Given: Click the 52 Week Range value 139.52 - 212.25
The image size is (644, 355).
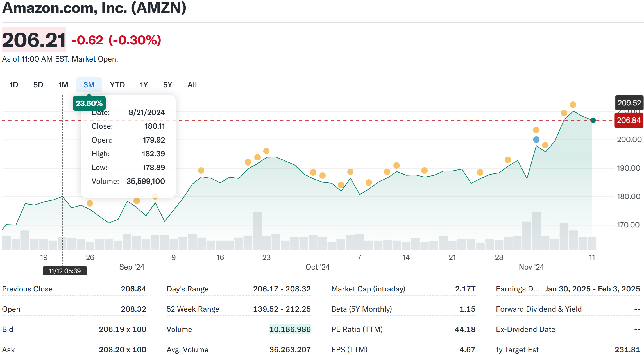Looking at the screenshot, I should pos(282,309).
